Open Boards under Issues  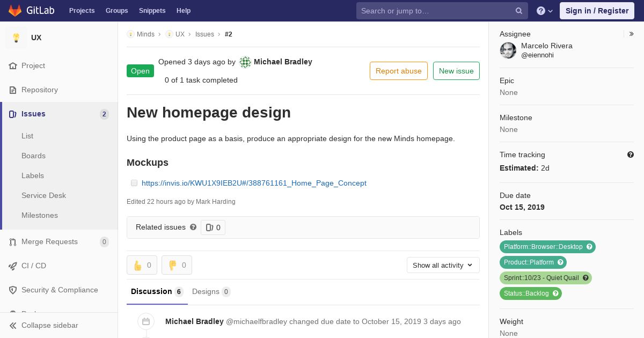pos(33,156)
